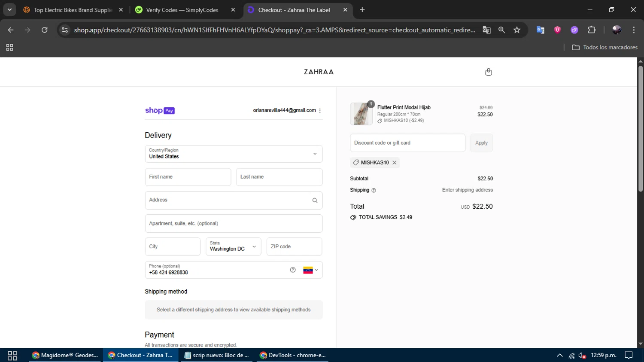The width and height of the screenshot is (644, 362).
Task: Open the purple circular extension icon
Action: click(574, 30)
